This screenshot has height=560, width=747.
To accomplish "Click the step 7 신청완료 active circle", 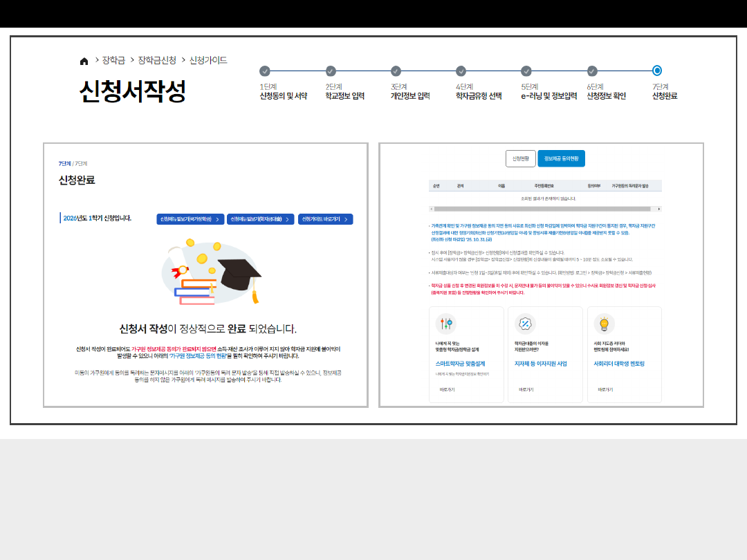I will click(x=657, y=71).
